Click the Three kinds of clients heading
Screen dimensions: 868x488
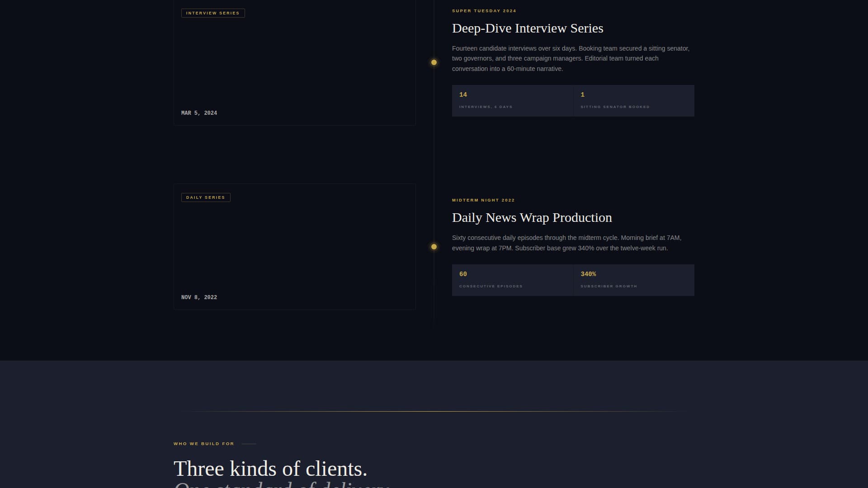(270, 469)
